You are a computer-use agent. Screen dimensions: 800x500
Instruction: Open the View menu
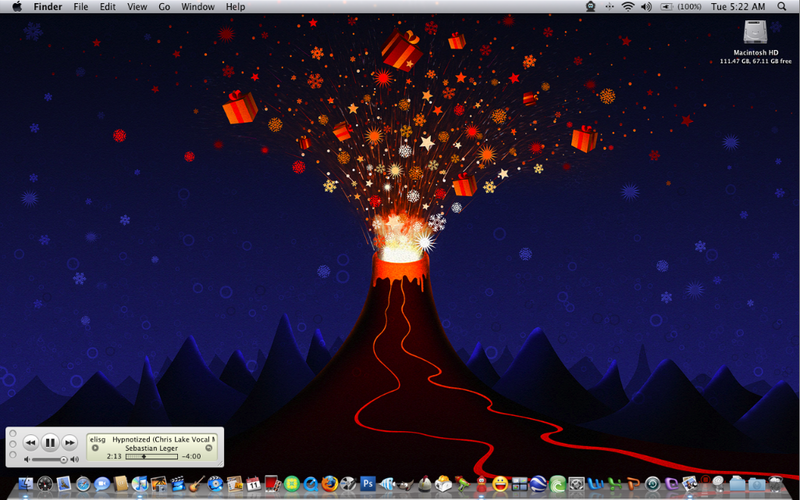coord(137,7)
